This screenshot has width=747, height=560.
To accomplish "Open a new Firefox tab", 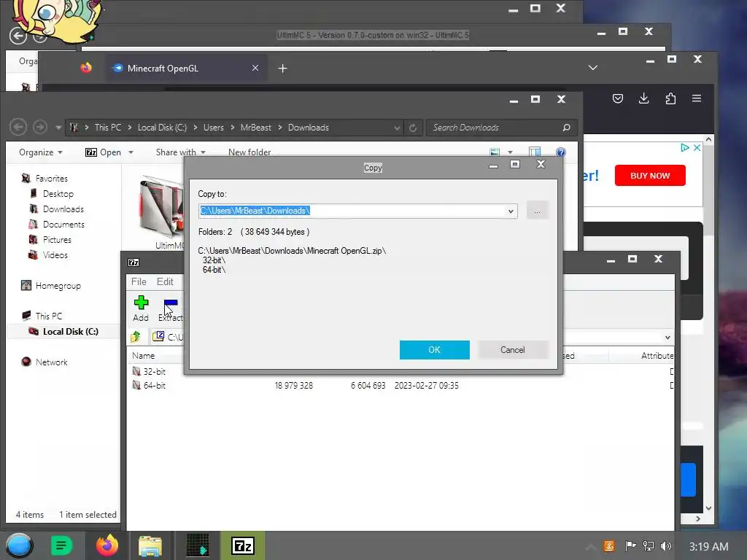I will (282, 69).
